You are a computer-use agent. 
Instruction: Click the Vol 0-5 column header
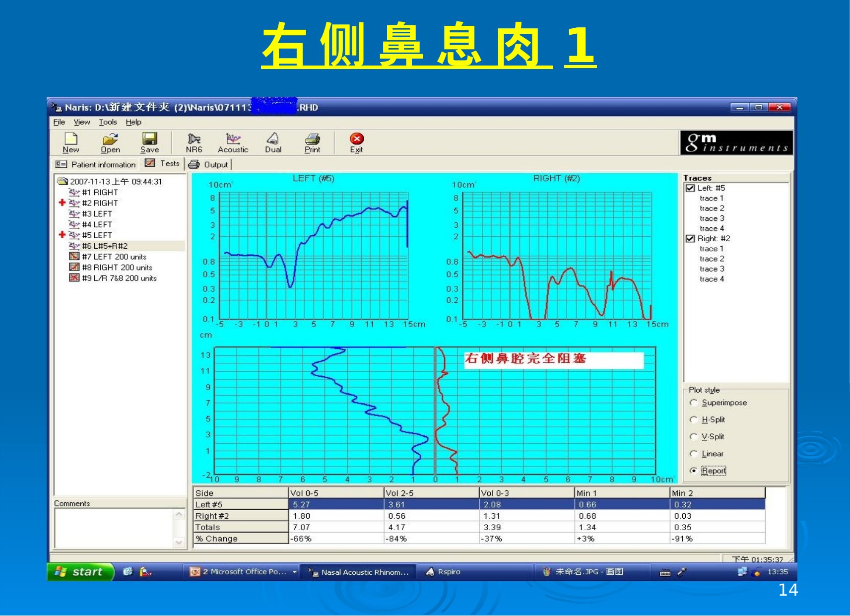pos(336,493)
